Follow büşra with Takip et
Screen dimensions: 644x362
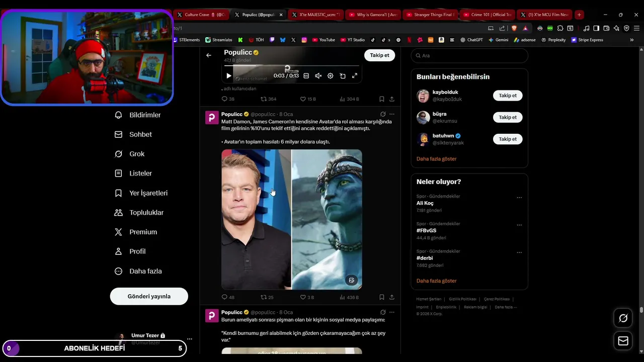click(508, 117)
